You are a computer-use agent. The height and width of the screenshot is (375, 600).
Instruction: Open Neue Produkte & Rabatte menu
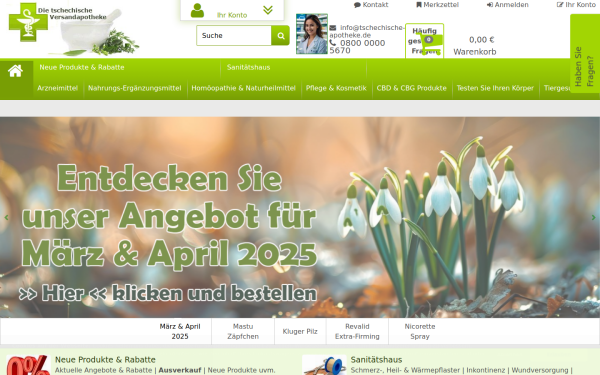pos(82,67)
